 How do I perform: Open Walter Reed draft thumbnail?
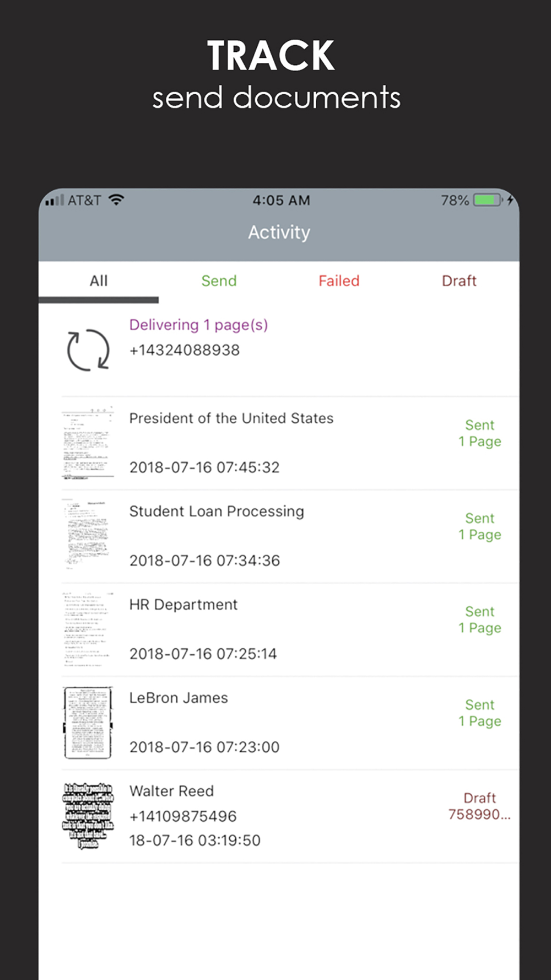click(88, 816)
